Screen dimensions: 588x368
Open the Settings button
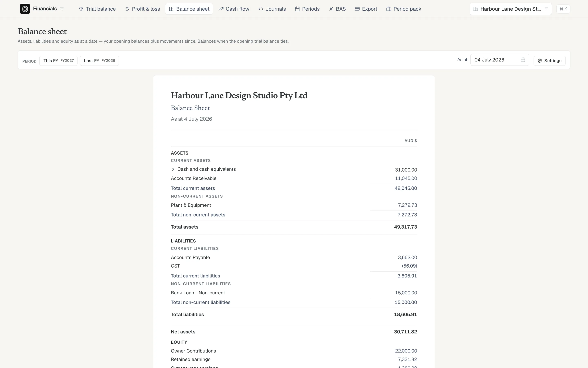pyautogui.click(x=549, y=61)
